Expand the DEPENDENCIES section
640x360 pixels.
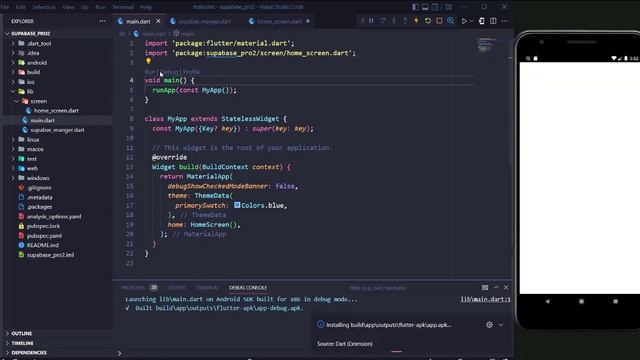click(x=29, y=353)
